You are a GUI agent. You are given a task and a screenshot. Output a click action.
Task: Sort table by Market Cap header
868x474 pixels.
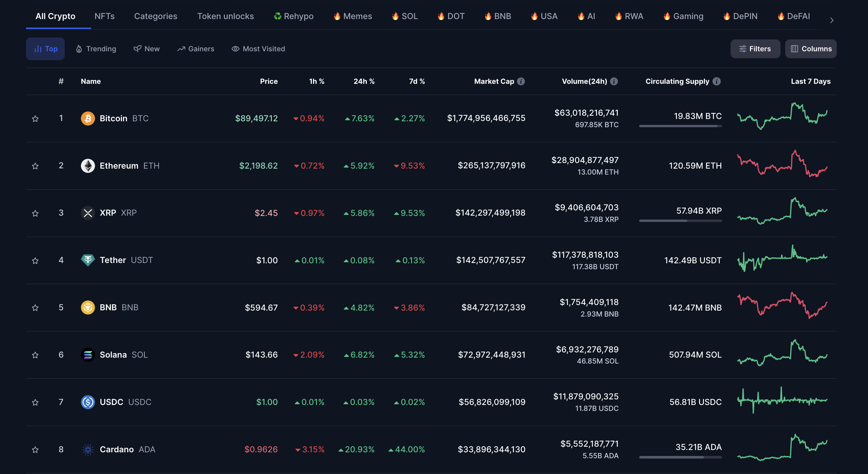(x=494, y=81)
